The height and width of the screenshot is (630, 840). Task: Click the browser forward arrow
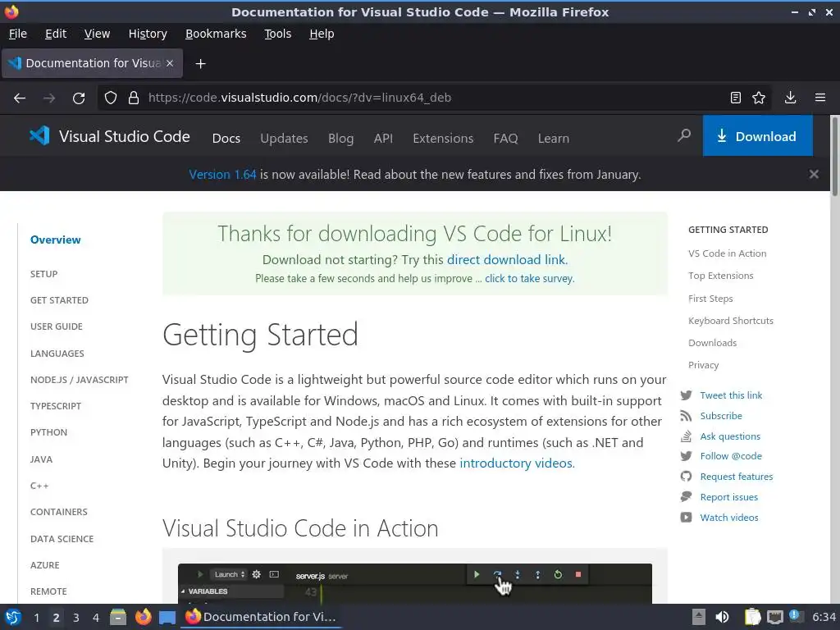(48, 98)
